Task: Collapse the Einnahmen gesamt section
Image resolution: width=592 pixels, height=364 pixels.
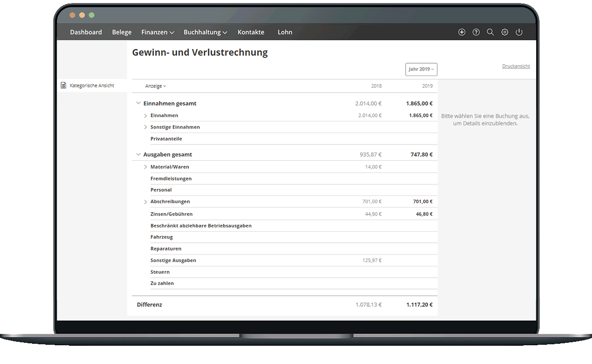Action: pos(138,104)
